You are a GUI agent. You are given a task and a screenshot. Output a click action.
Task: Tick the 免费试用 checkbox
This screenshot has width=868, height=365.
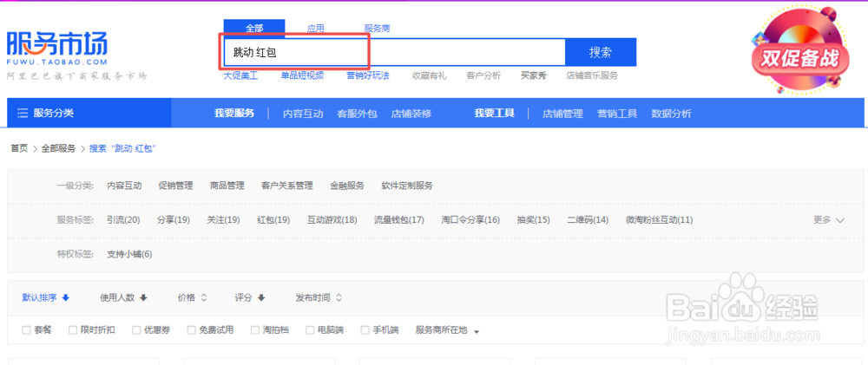pyautogui.click(x=191, y=330)
